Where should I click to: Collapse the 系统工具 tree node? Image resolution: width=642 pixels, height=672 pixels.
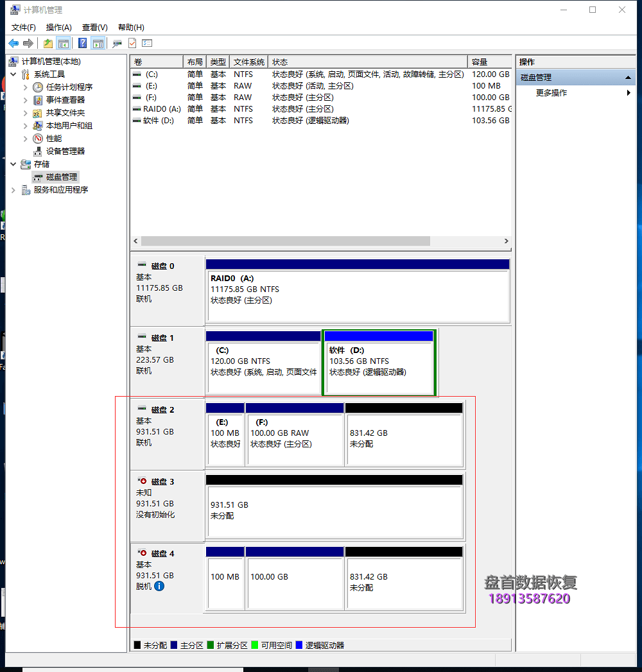(13, 74)
